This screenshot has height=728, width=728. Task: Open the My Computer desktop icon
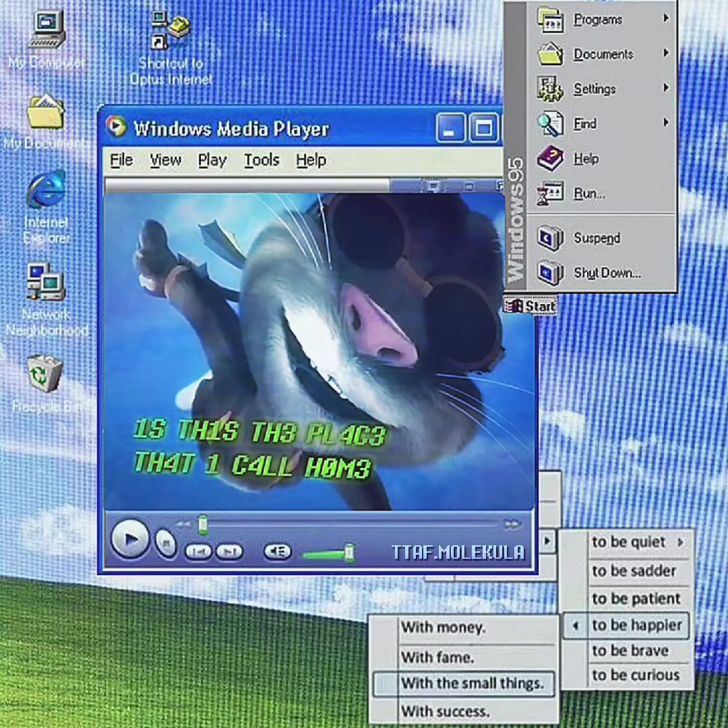(x=47, y=30)
